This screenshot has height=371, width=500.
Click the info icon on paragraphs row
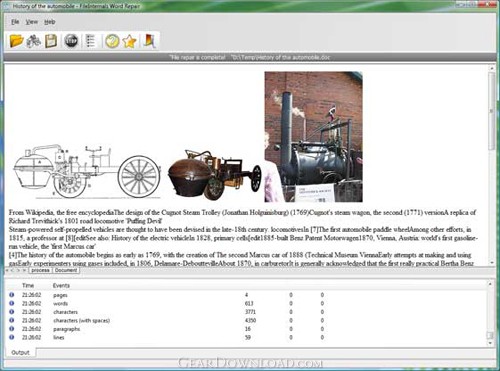point(12,329)
